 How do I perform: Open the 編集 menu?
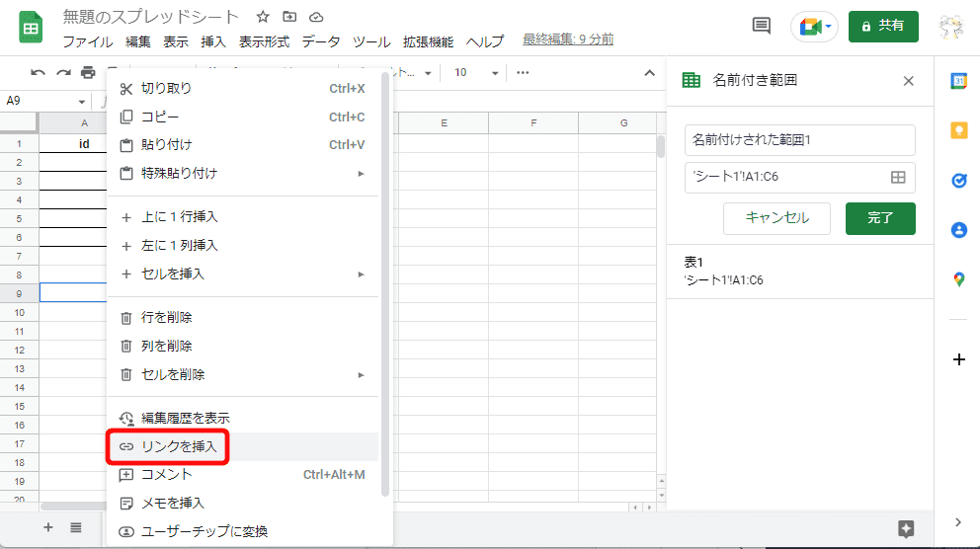coord(138,41)
